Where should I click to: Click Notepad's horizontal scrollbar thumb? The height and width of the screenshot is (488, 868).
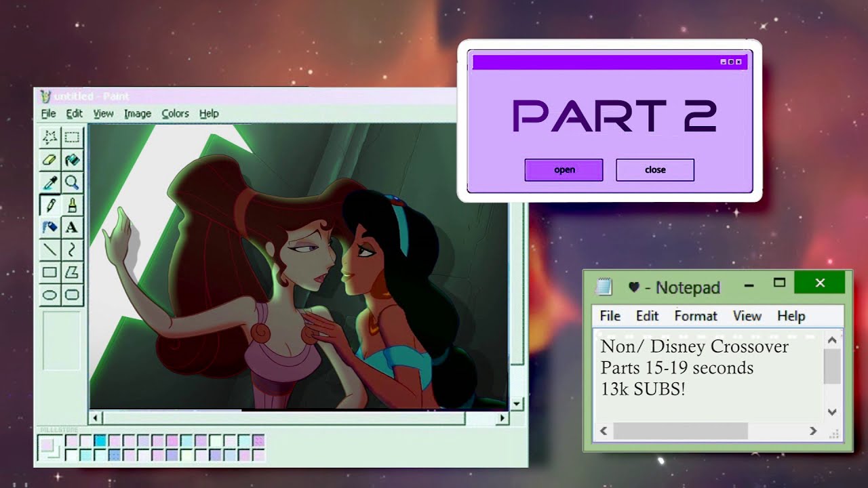[680, 430]
